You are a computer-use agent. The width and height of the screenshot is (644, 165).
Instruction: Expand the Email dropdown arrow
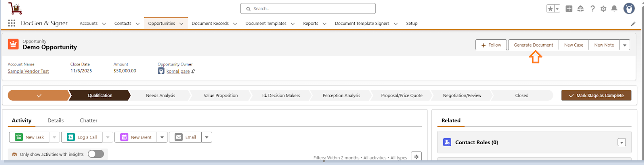pos(206,137)
